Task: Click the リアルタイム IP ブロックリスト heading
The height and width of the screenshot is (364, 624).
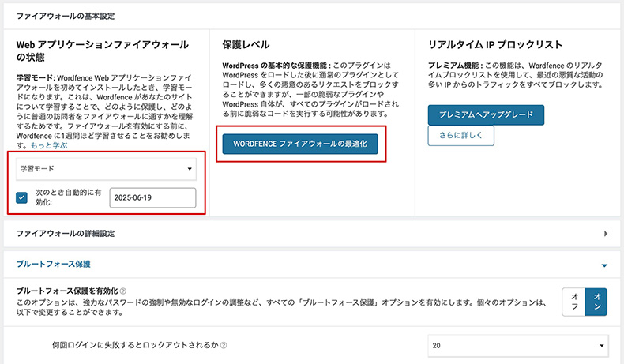Action: [495, 44]
